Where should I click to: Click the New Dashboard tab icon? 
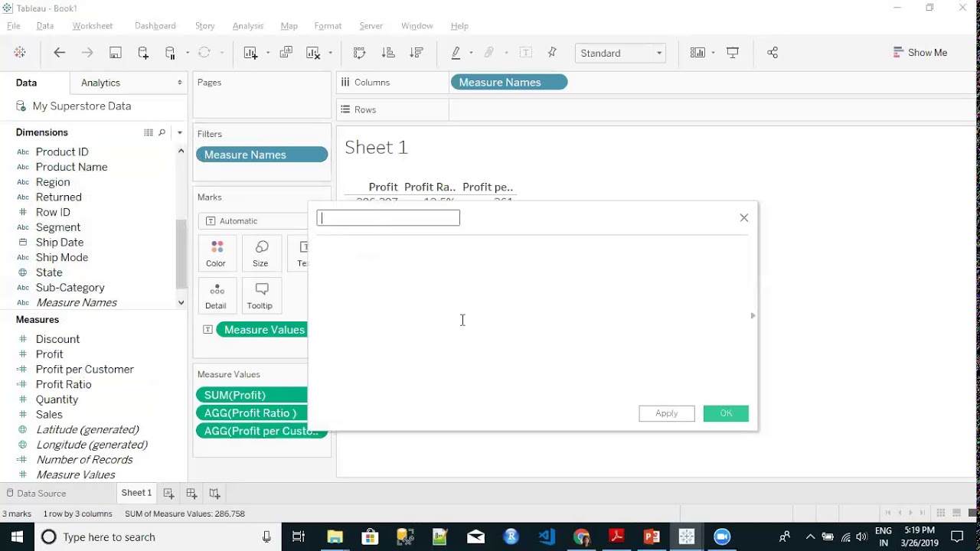tap(191, 493)
